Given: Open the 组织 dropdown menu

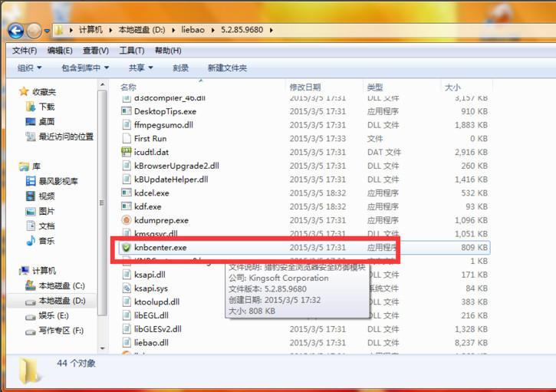Looking at the screenshot, I should (30, 68).
